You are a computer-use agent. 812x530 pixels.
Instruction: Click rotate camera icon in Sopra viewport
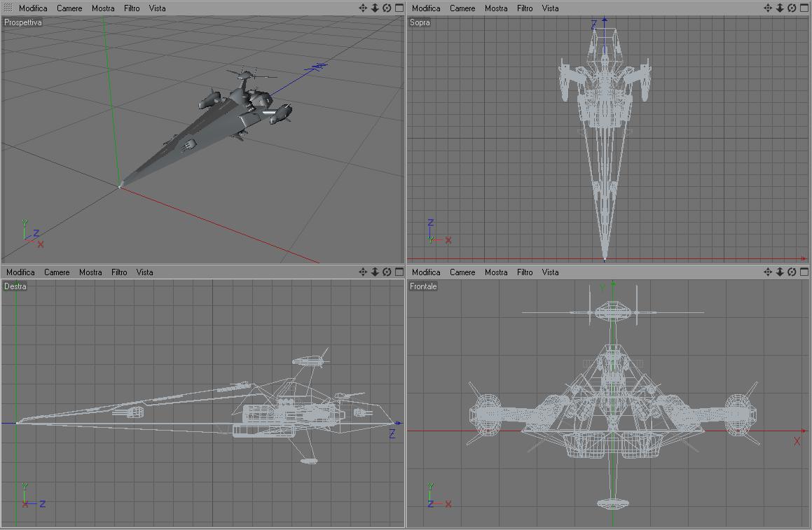792,8
